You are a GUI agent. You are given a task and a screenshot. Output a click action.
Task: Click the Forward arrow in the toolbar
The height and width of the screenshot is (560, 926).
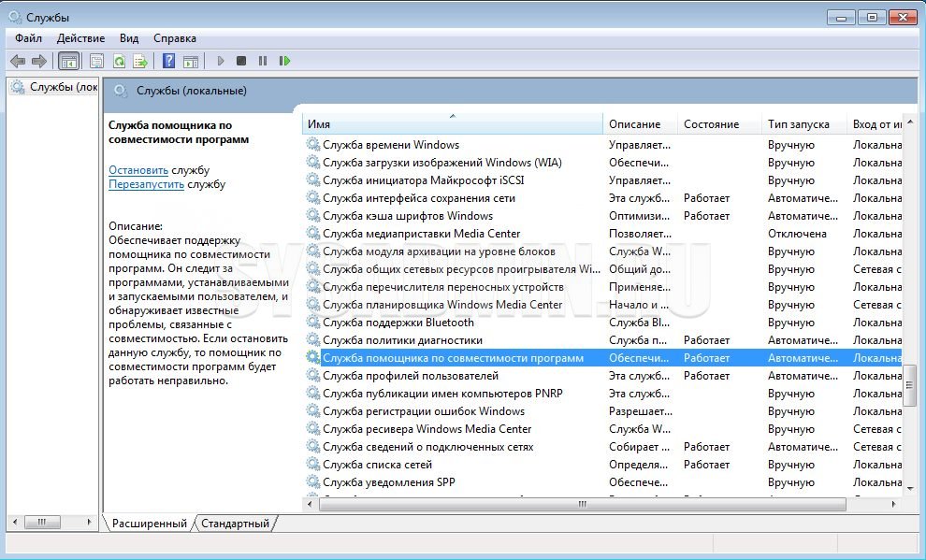tap(38, 61)
